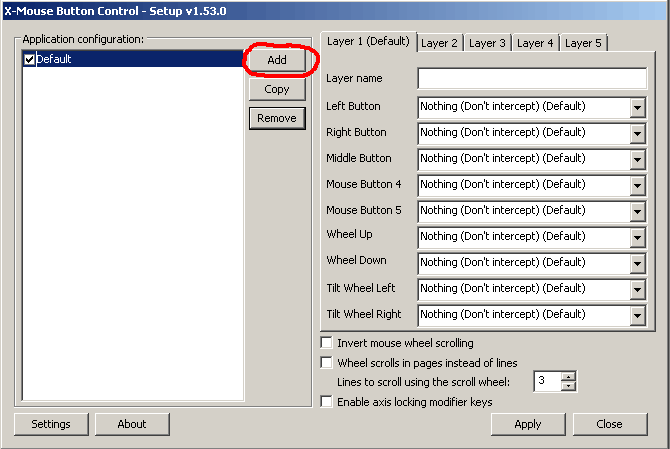Screen dimensions: 670x449
Task: Close the setup window
Action: 609,424
